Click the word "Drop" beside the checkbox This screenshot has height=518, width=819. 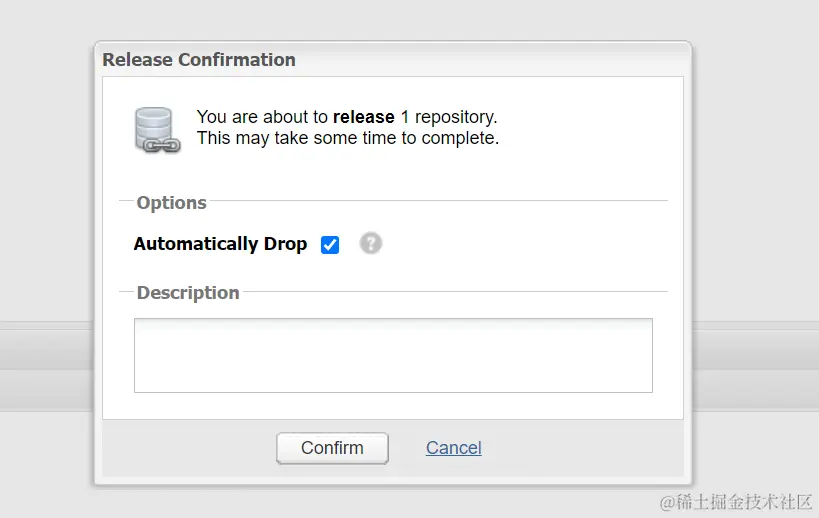point(285,244)
